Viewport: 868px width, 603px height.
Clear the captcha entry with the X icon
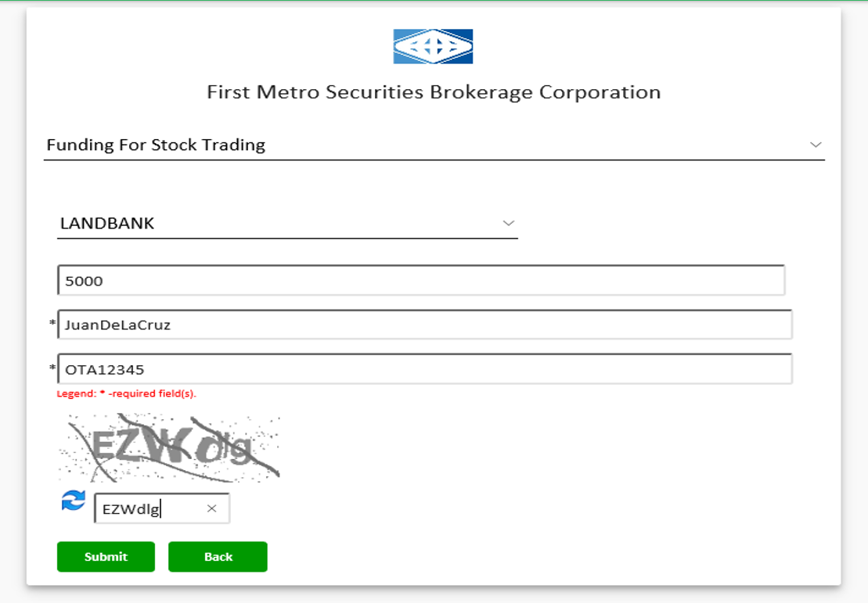pos(211,508)
